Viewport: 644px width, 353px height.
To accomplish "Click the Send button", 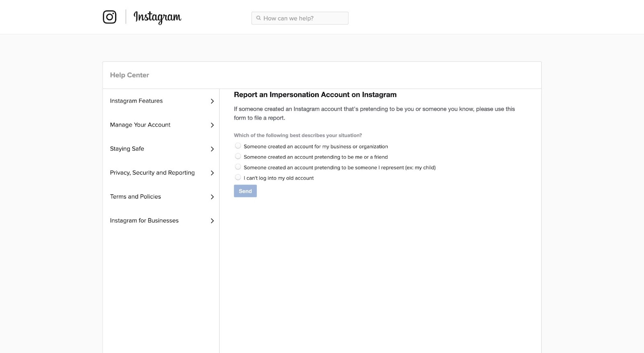I will tap(245, 191).
